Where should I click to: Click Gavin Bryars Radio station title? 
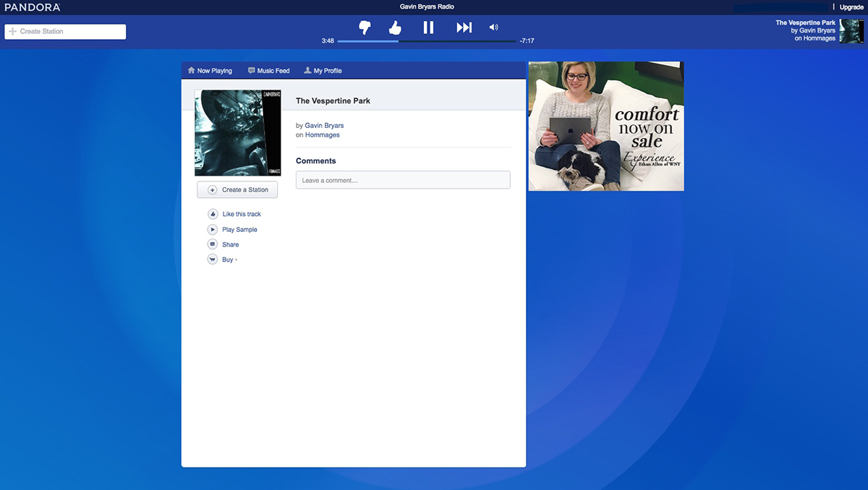pyautogui.click(x=427, y=7)
